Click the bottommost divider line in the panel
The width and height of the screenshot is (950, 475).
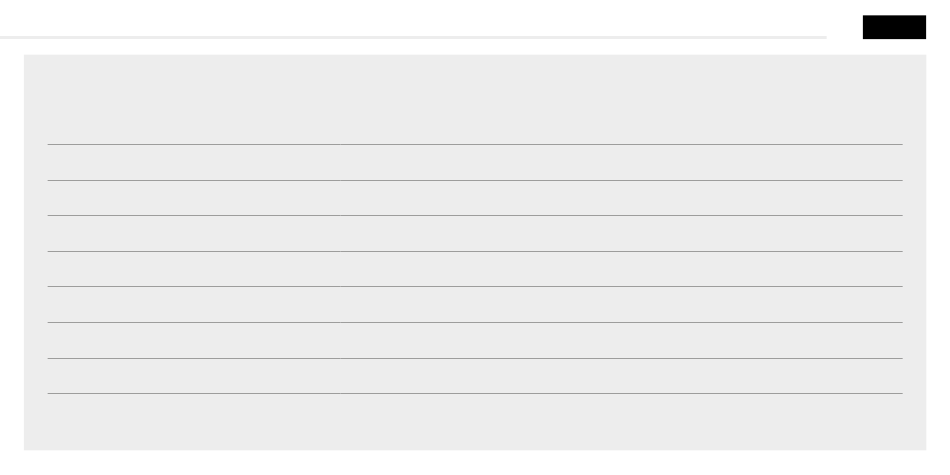[474, 393]
